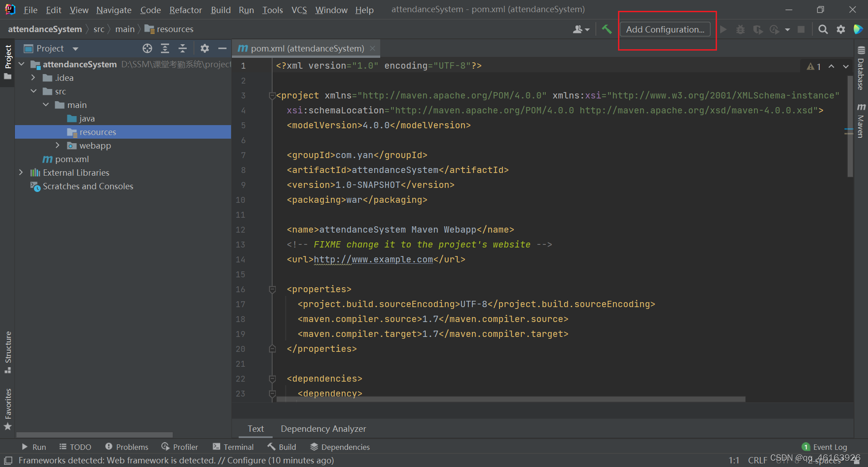Toggle tool window bars icon bottom-left

coord(8,460)
